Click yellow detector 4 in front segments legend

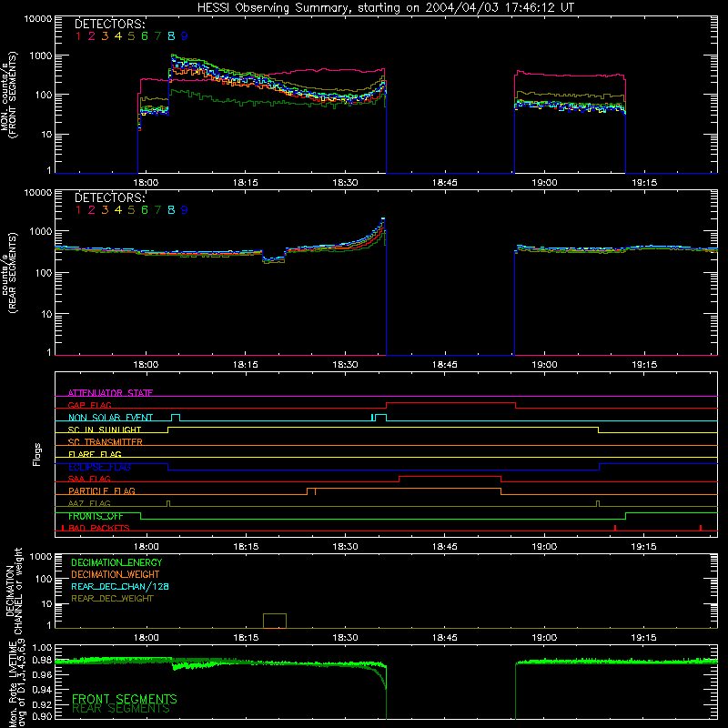pyautogui.click(x=118, y=36)
